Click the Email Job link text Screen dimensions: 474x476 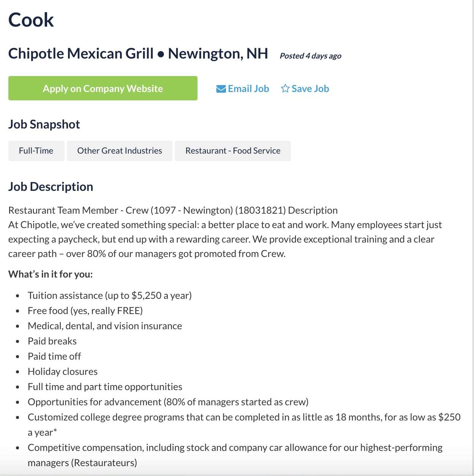[248, 89]
